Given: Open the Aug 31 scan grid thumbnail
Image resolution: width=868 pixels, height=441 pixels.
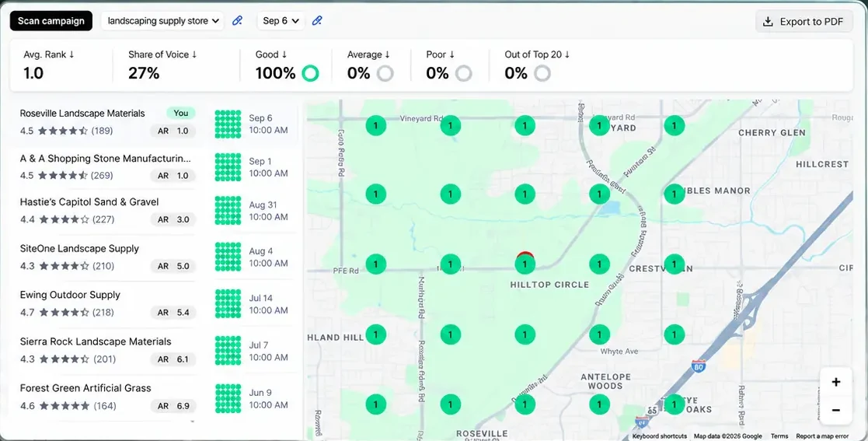Looking at the screenshot, I should point(228,211).
